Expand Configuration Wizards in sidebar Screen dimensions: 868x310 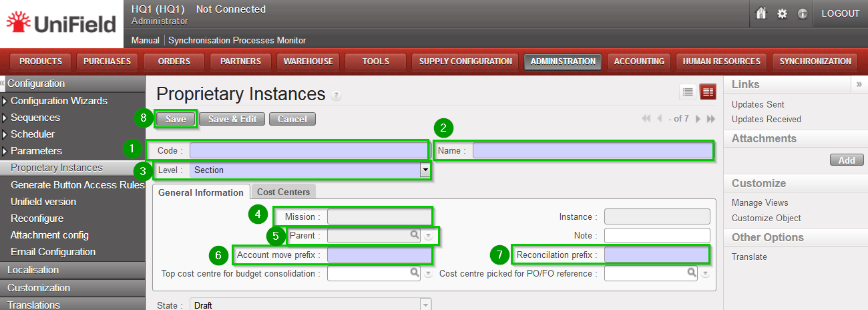point(5,101)
